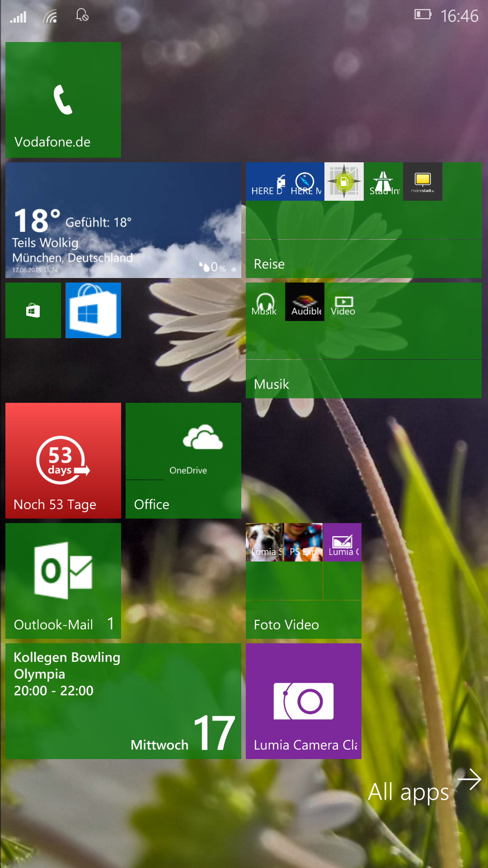
Task: Go to All apps list
Action: (408, 792)
